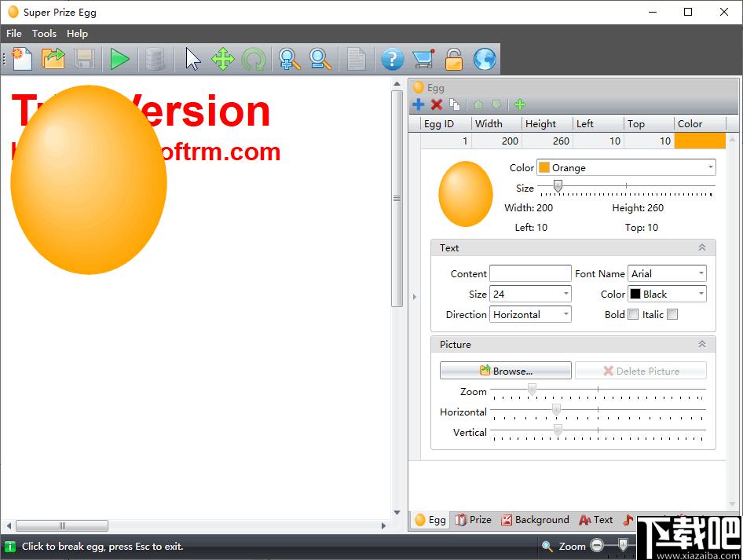Open the text Direction dropdown
The image size is (743, 560).
(530, 314)
